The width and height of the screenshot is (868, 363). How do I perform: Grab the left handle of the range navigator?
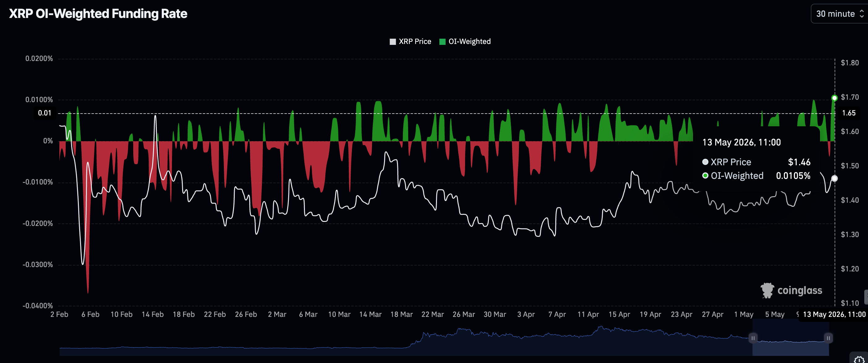[x=753, y=338]
